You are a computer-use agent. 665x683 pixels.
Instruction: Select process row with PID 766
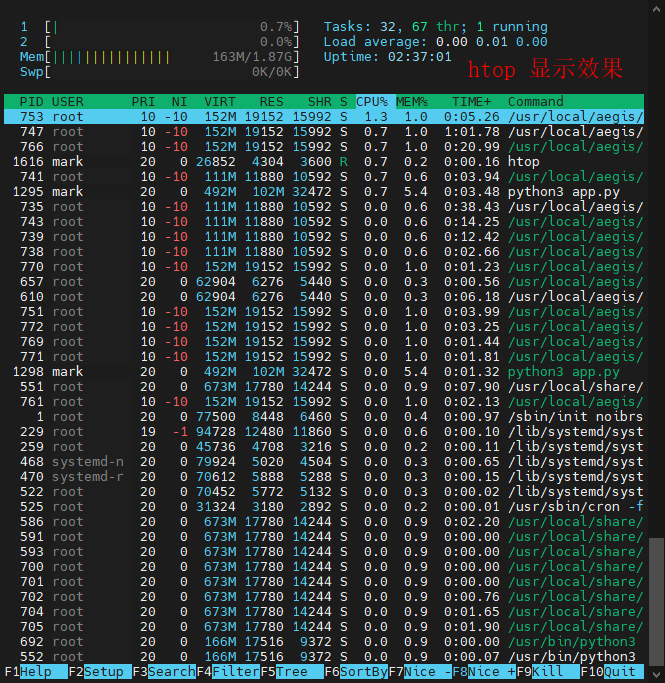[324, 147]
